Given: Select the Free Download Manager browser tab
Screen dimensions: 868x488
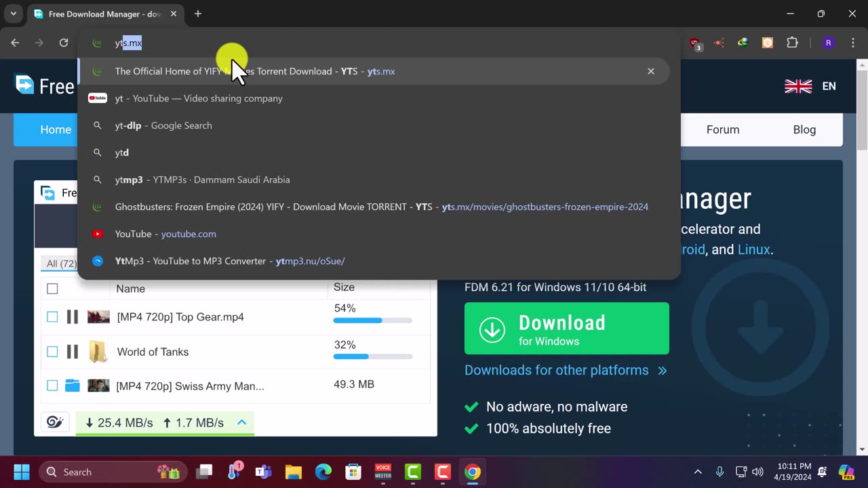Looking at the screenshot, I should 106,14.
